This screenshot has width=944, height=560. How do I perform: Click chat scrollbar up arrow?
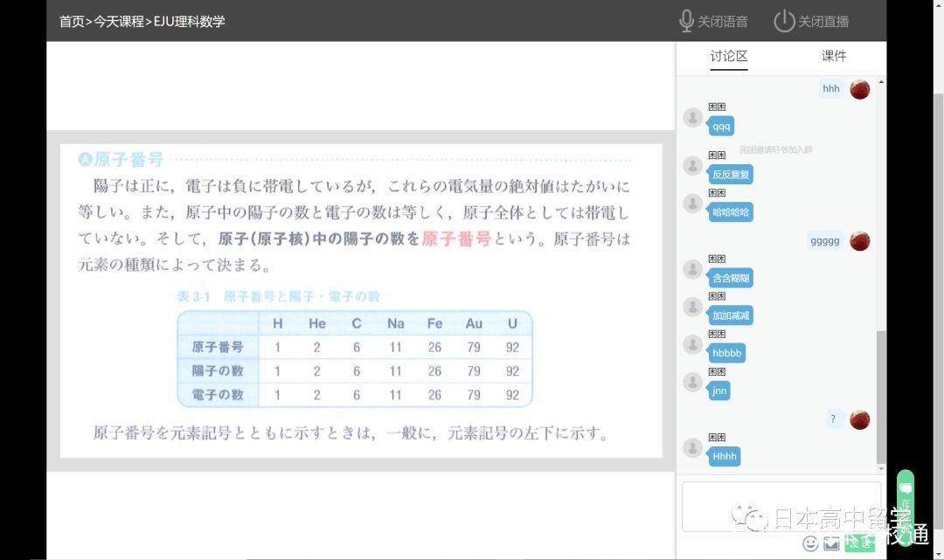(x=881, y=82)
